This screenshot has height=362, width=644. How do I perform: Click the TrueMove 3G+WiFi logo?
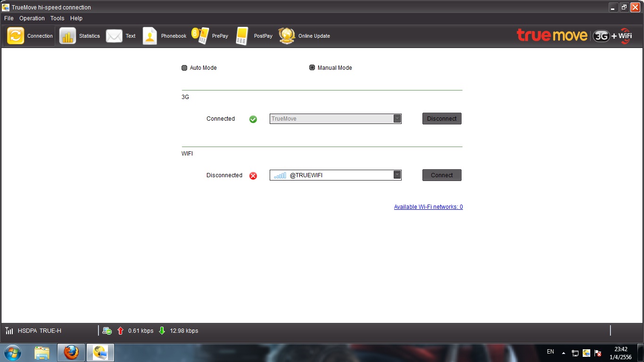click(x=574, y=36)
